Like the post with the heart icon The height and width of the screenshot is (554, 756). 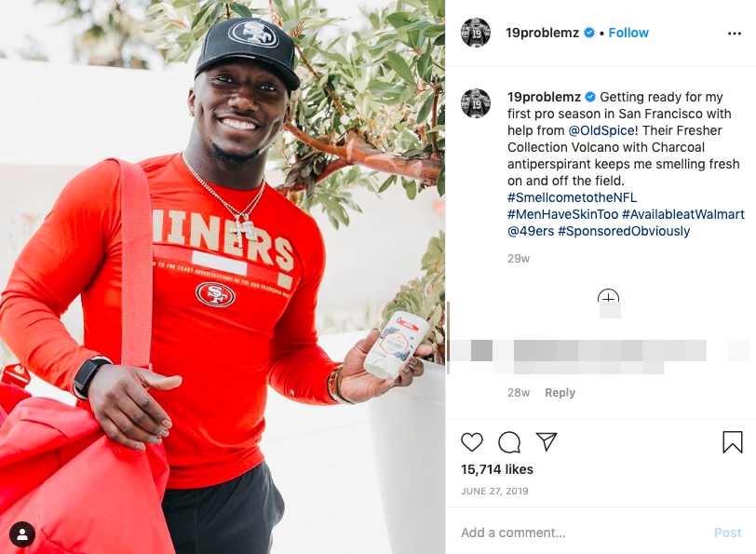tap(472, 442)
